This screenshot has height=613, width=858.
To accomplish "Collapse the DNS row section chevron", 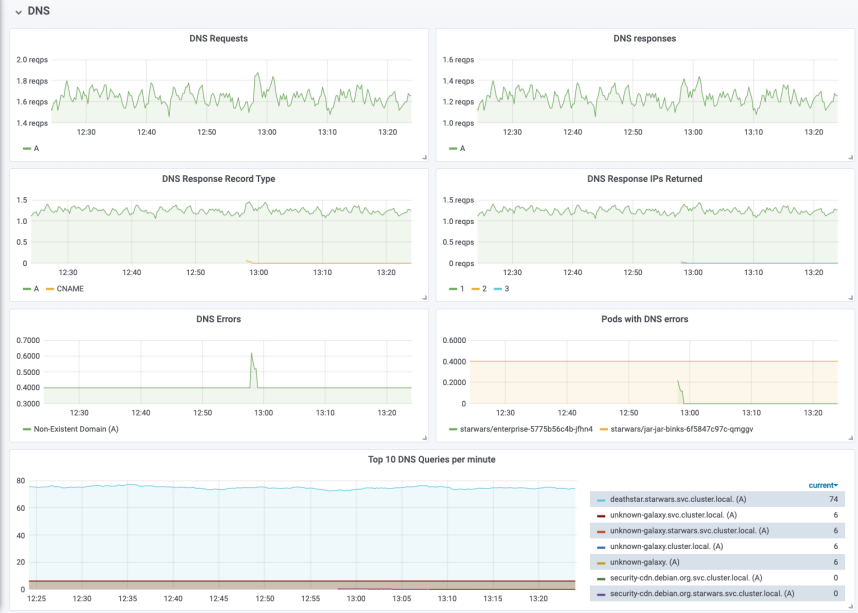I will pyautogui.click(x=18, y=12).
